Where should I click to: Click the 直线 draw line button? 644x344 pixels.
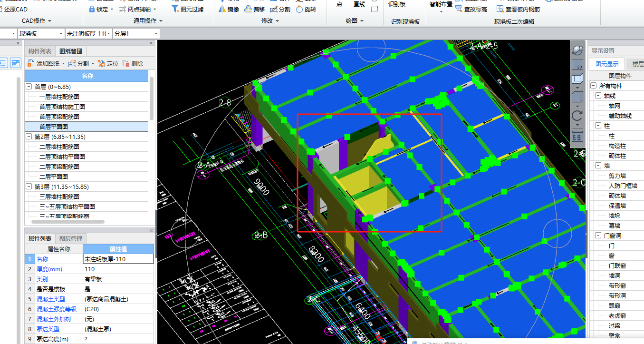pyautogui.click(x=359, y=4)
